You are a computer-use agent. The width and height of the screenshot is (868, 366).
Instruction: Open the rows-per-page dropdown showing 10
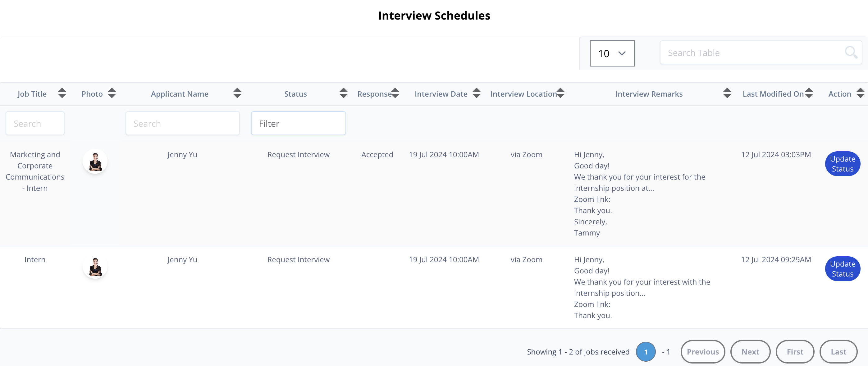612,53
